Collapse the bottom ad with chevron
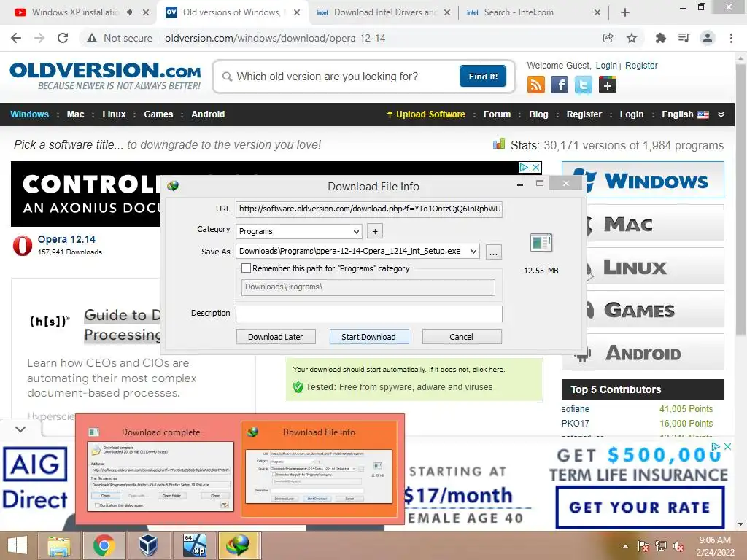This screenshot has width=747, height=560. 20,429
